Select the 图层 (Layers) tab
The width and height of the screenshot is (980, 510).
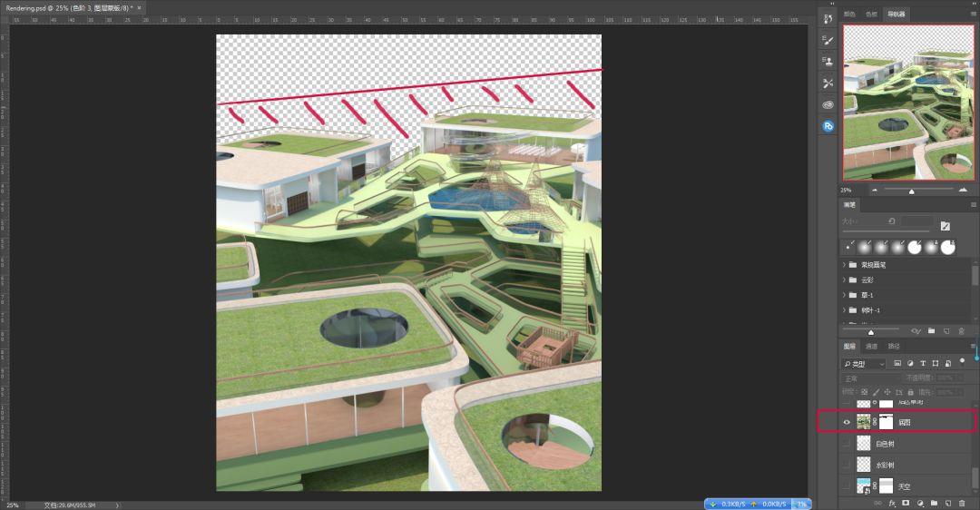[849, 347]
